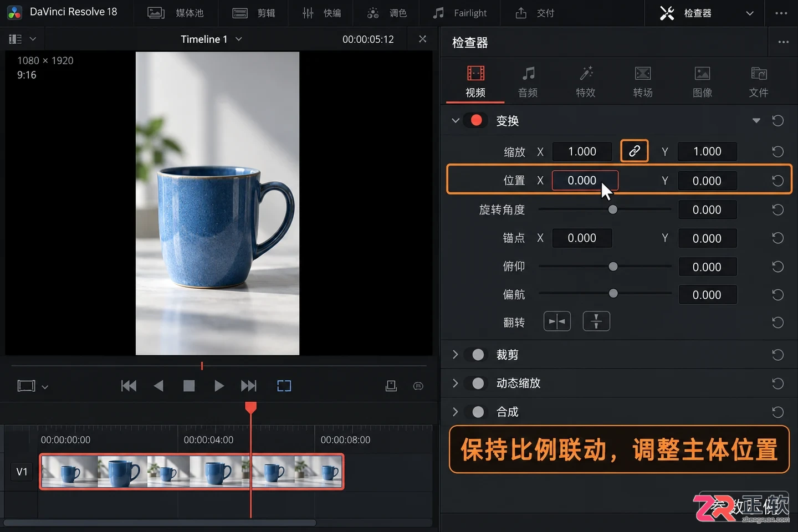
Task: Play the timeline forward
Action: [219, 386]
